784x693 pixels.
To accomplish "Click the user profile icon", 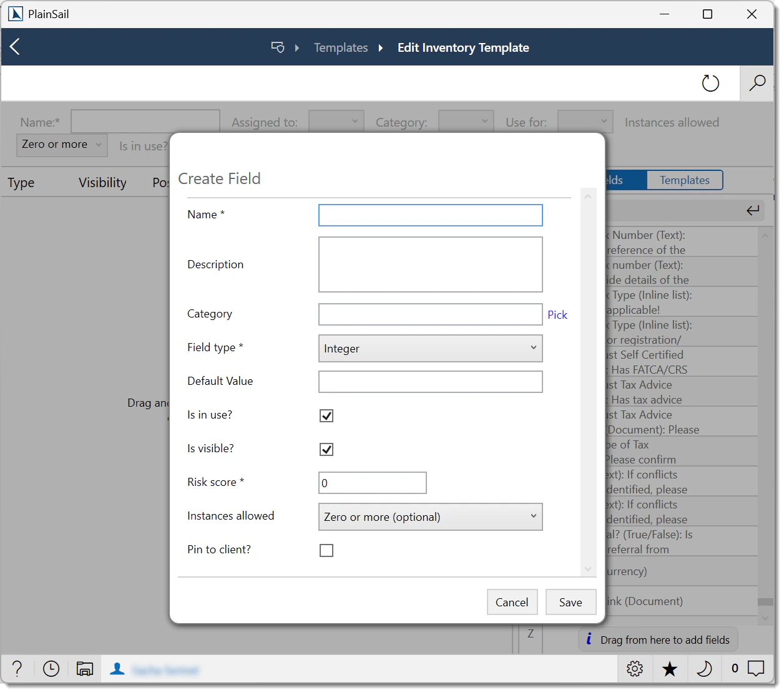I will click(x=117, y=669).
